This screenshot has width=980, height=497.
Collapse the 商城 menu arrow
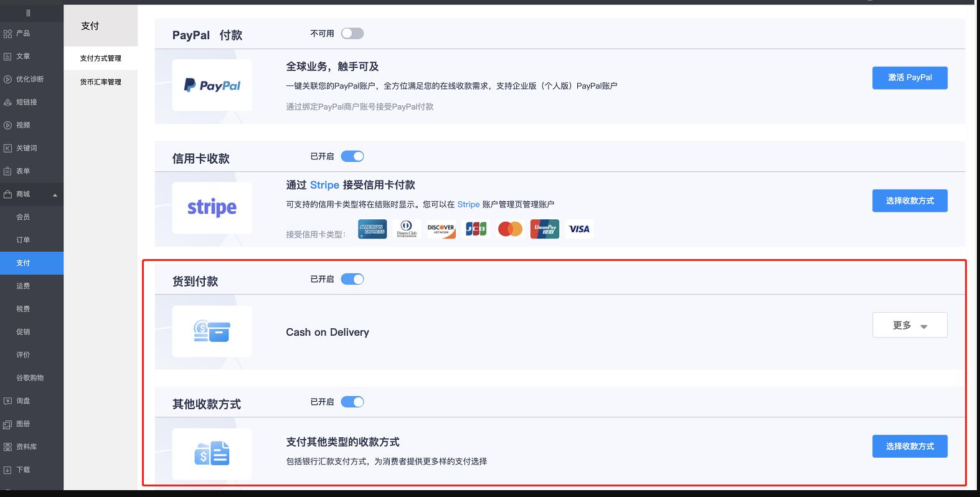[55, 195]
